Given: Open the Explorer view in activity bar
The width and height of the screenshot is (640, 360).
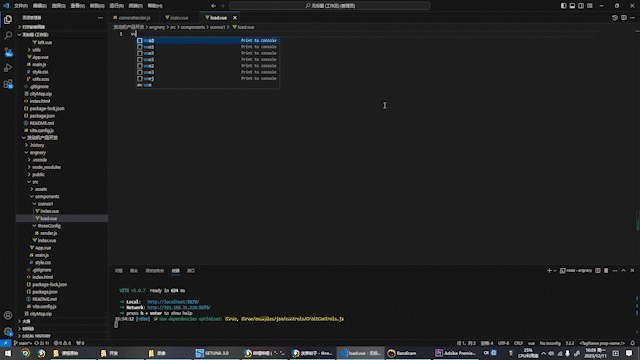Looking at the screenshot, I should tap(8, 20).
